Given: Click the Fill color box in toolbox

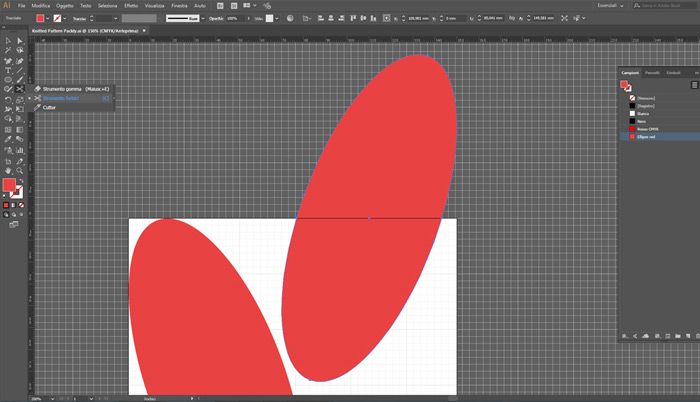Looking at the screenshot, I should coord(9,184).
